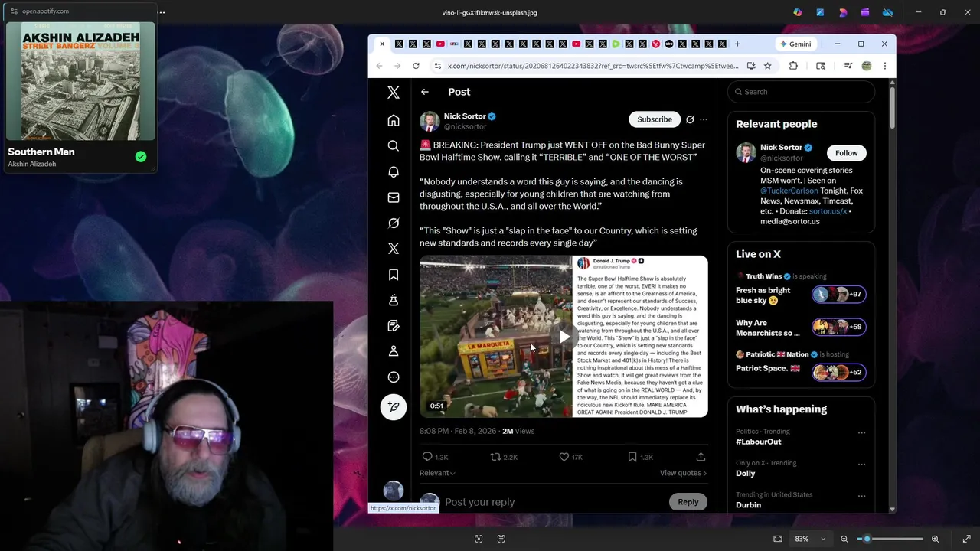Open Messages envelope in X sidebar
The image size is (980, 551).
coord(394,197)
